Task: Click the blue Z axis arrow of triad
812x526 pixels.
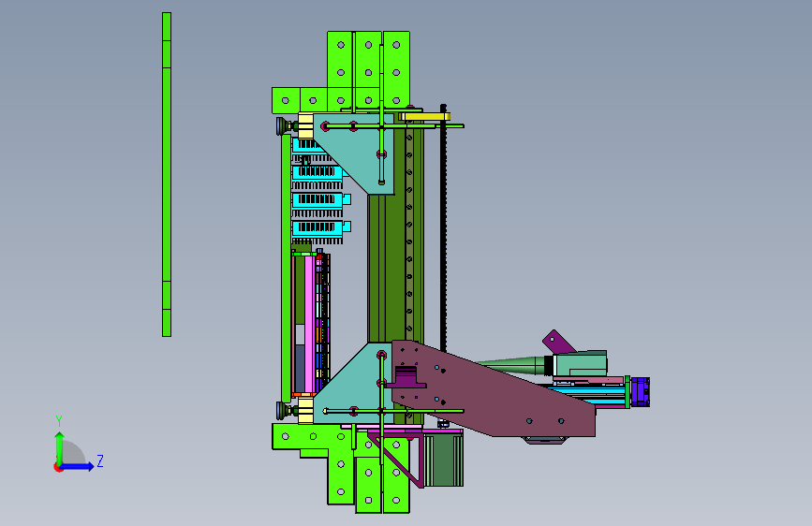Action: click(78, 466)
